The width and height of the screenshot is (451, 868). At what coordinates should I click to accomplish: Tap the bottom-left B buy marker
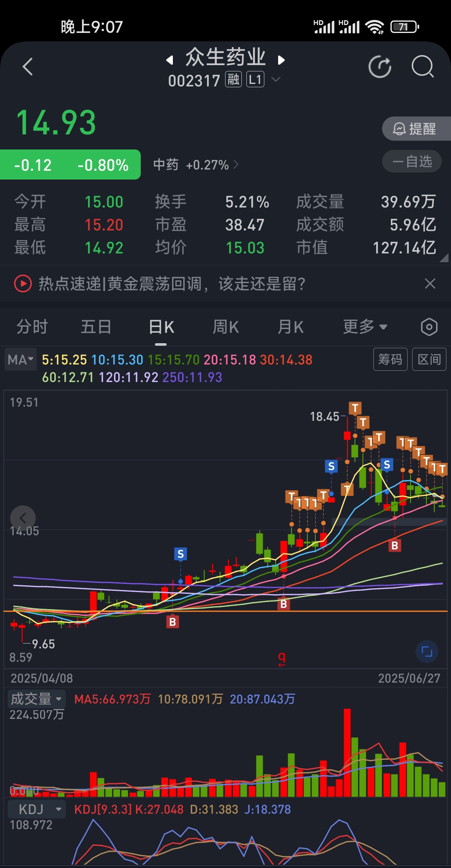tap(172, 622)
